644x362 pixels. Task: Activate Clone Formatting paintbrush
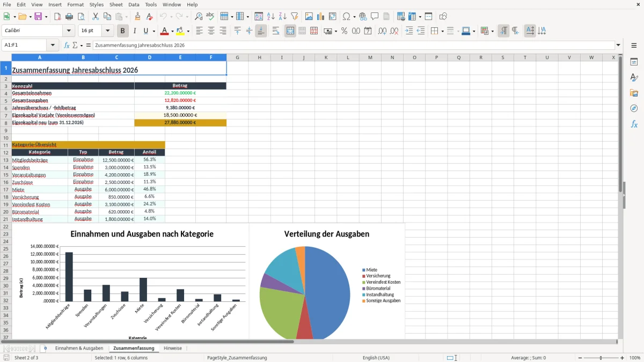[137, 17]
